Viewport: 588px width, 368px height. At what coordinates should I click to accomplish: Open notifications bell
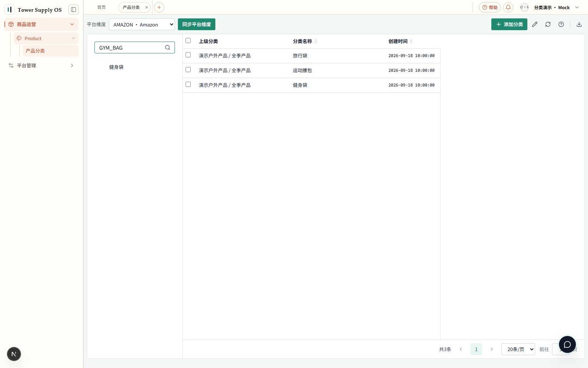pyautogui.click(x=508, y=7)
